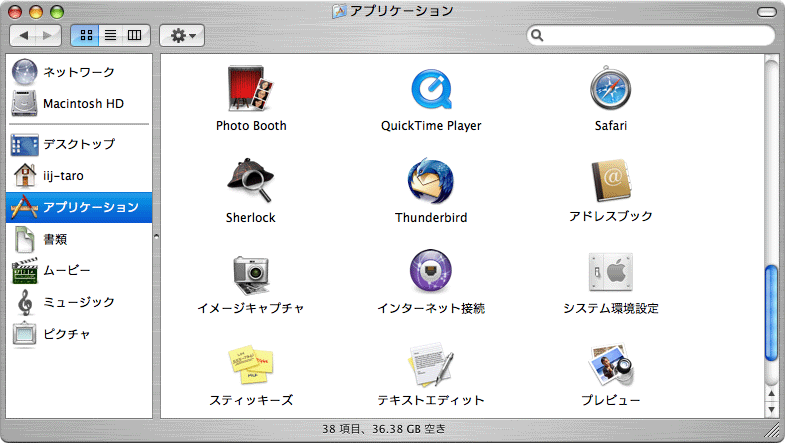The height and width of the screenshot is (443, 785).
Task: Select the インターネット接続 icon
Action: click(x=431, y=271)
